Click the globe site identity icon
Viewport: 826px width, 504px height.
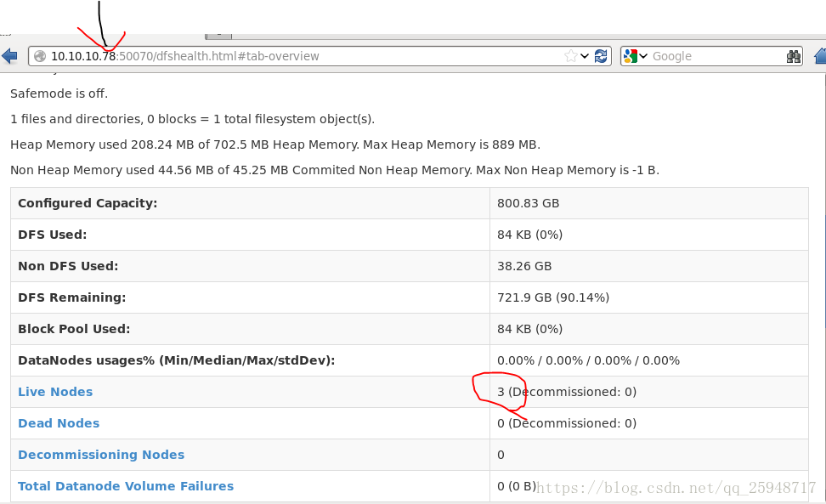click(39, 56)
